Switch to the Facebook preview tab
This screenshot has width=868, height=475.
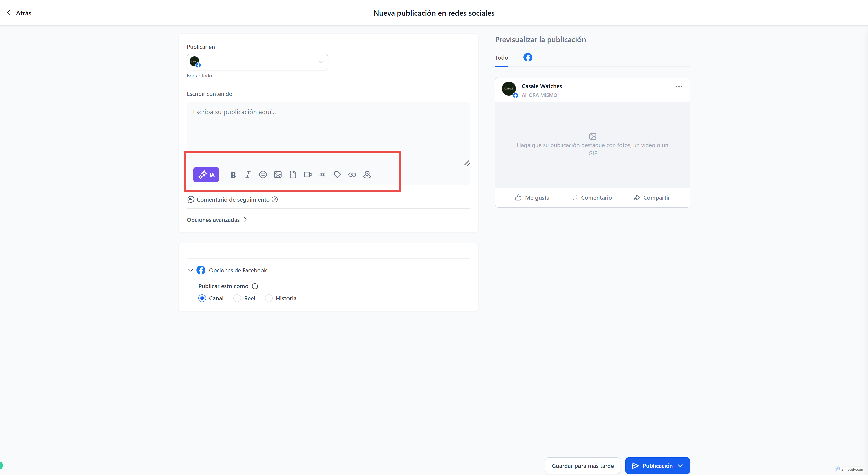pos(528,57)
